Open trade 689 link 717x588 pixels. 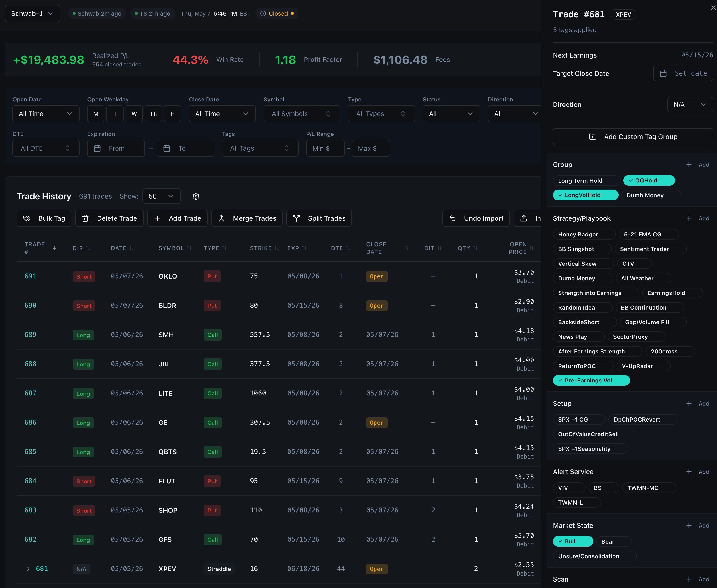pyautogui.click(x=30, y=335)
